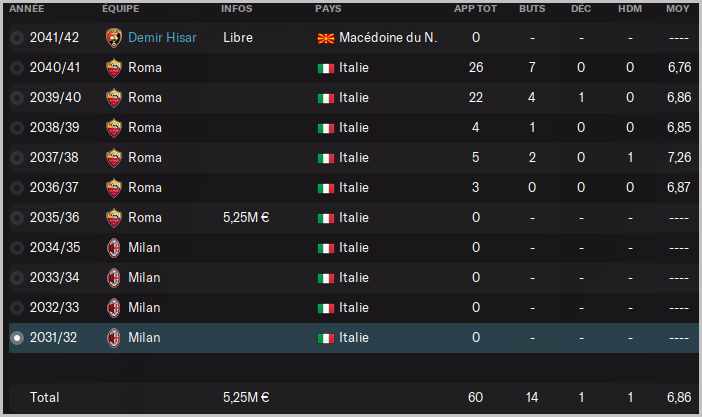Click the North Macedonia flag icon

coord(325,38)
